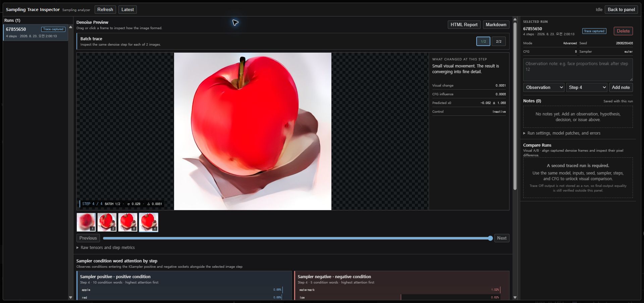Click the Refresh button

point(105,10)
